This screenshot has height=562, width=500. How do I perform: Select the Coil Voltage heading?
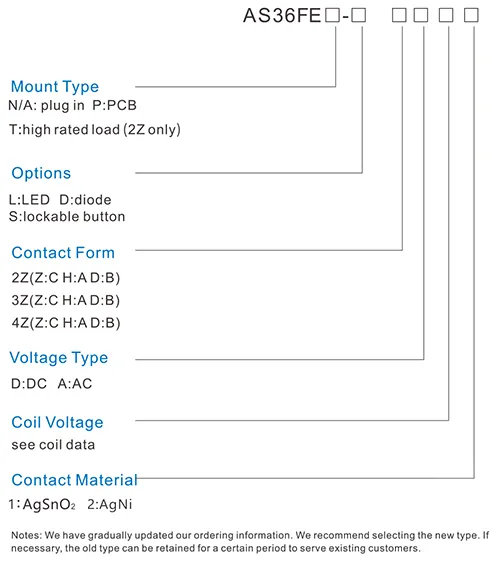pos(57,423)
